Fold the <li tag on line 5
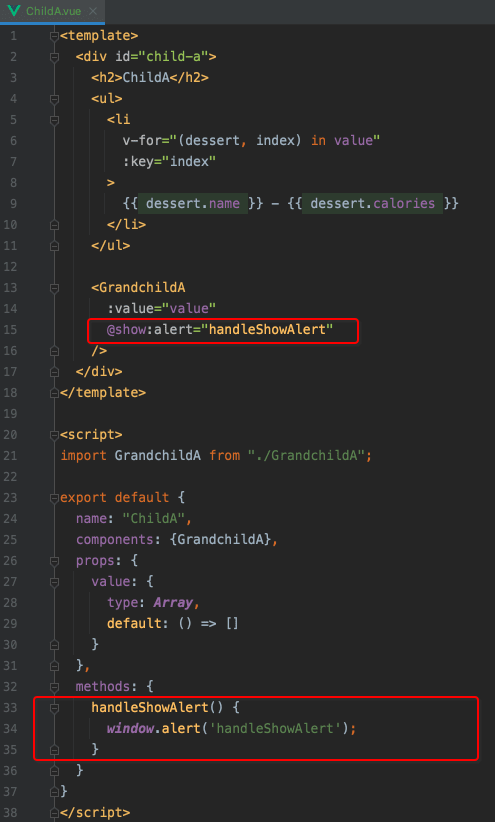This screenshot has width=495, height=822. pos(54,120)
